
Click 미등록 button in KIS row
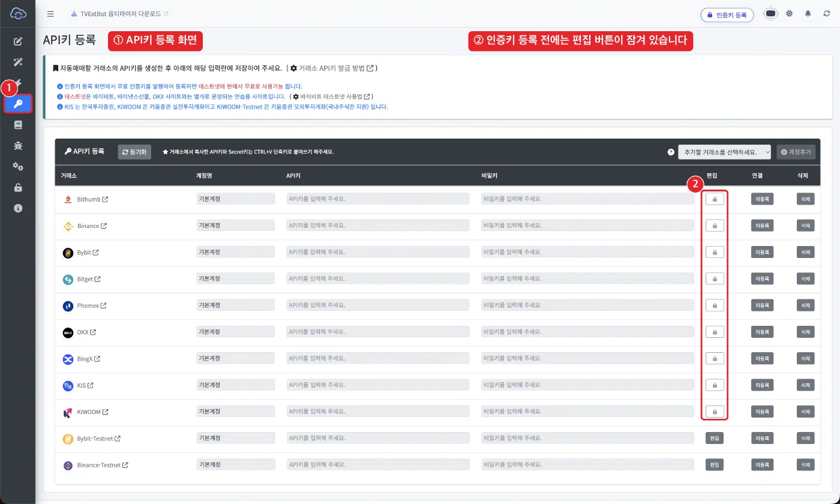click(762, 385)
